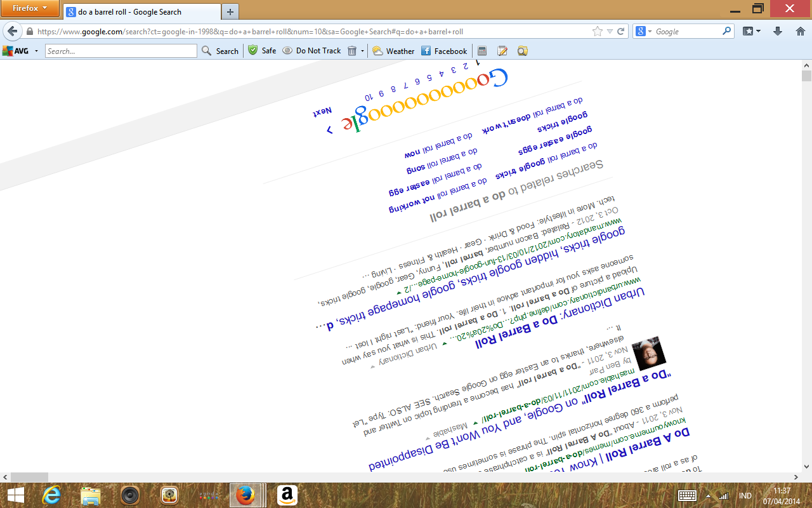Click the AVG Safe shield button
The height and width of the screenshot is (508, 812).
[262, 51]
